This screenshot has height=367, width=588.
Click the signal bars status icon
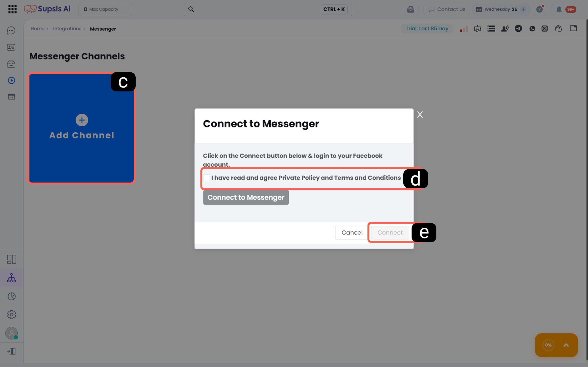464,29
